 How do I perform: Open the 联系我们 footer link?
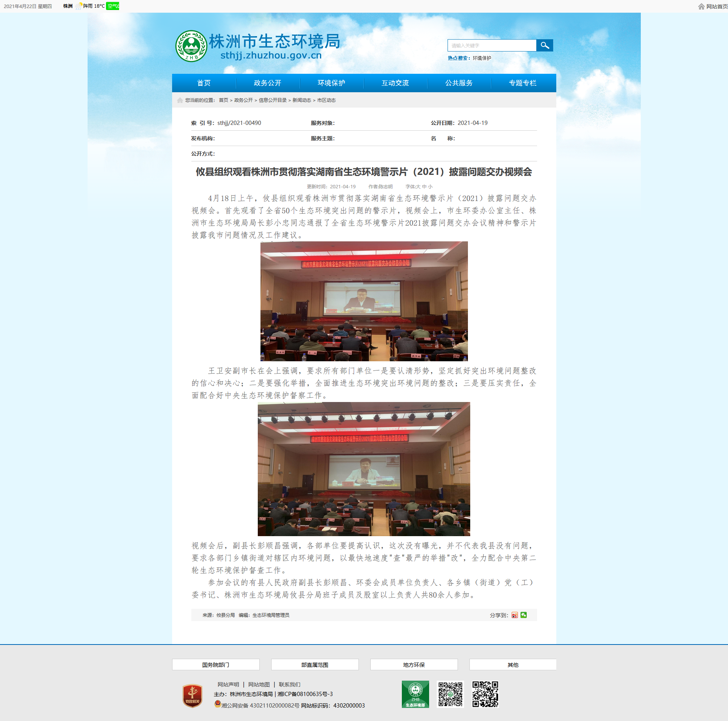pyautogui.click(x=289, y=684)
